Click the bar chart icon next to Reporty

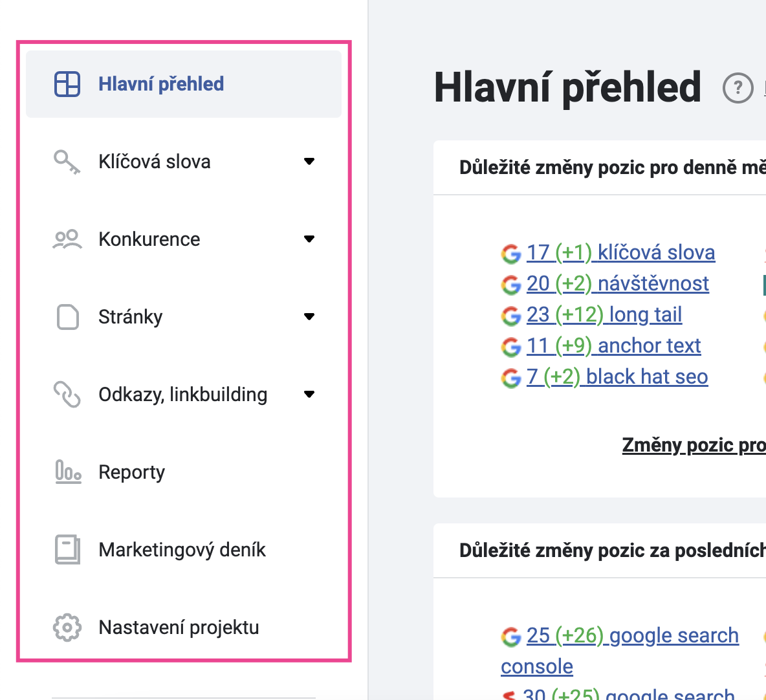click(x=68, y=472)
